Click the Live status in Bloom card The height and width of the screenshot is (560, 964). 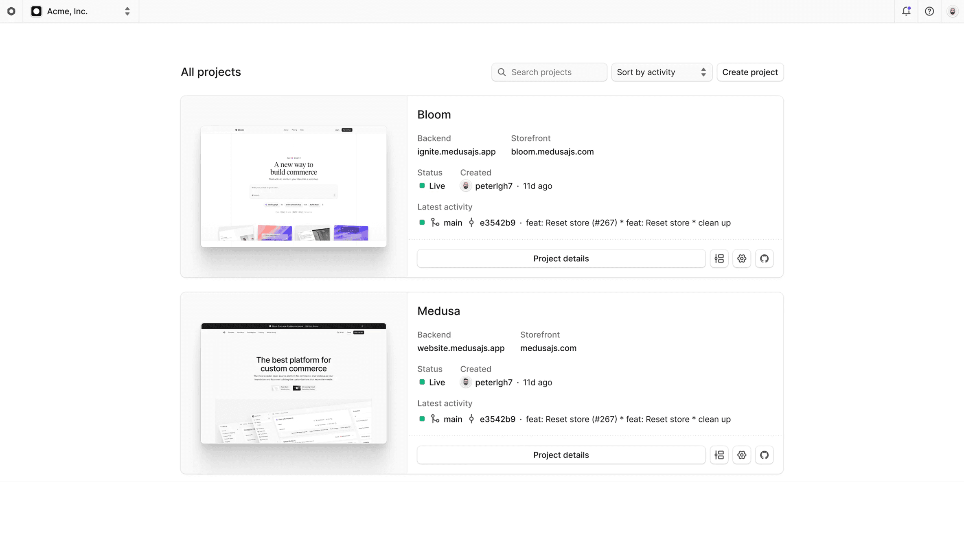point(432,186)
